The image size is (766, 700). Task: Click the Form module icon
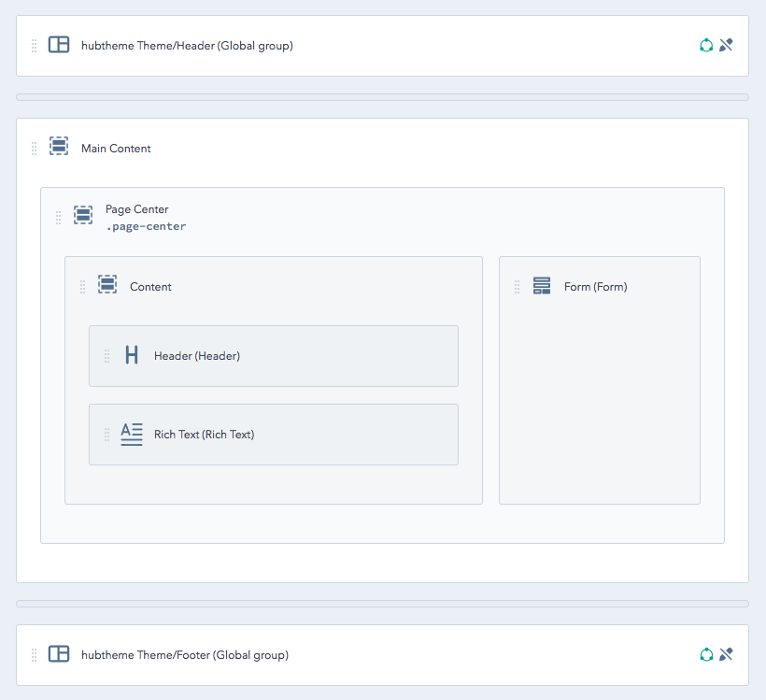point(542,285)
